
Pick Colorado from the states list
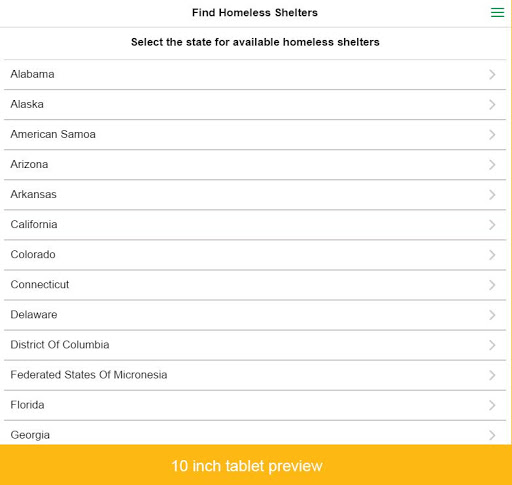33,254
